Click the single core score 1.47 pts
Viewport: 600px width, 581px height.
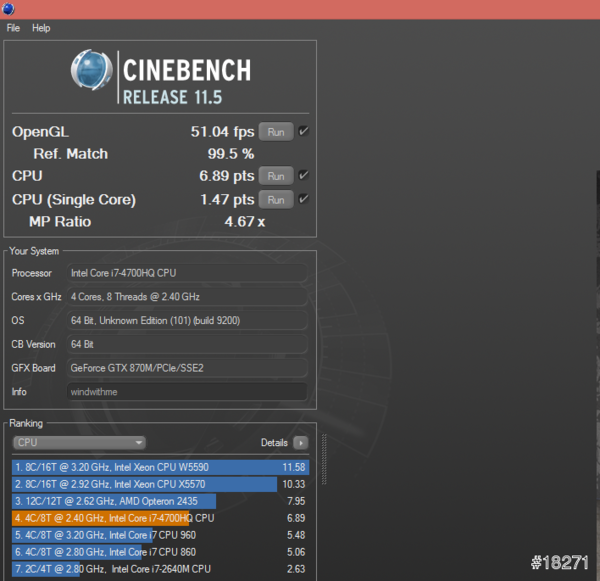(227, 200)
